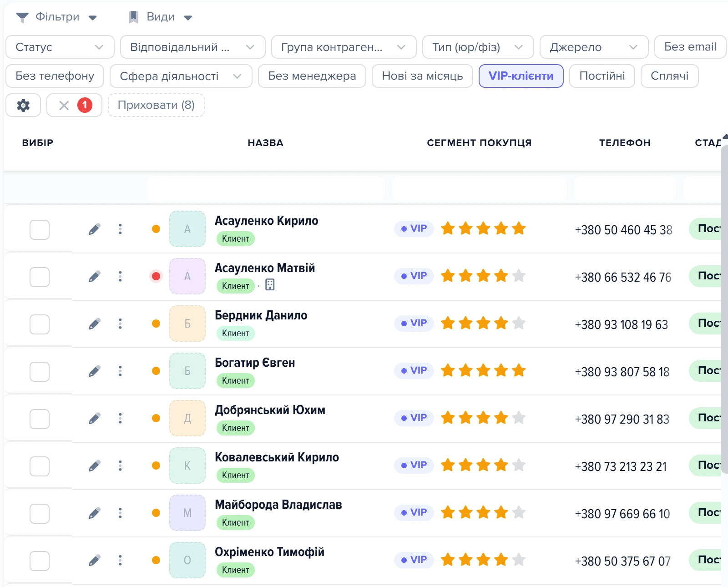Screen dimensions: 728x587
Task: Sort by the СЕГМЕНТ ПОКУПЦЯ column header
Action: (479, 143)
